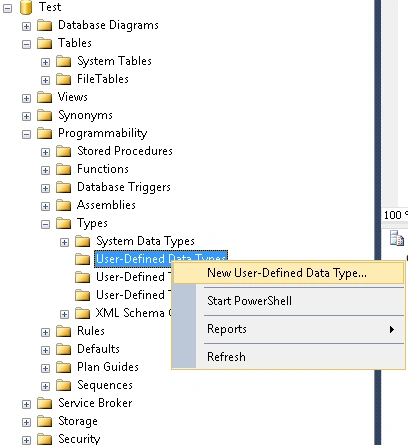
Task: Select the Stored Procedures folder icon
Action: pyautogui.click(x=64, y=151)
